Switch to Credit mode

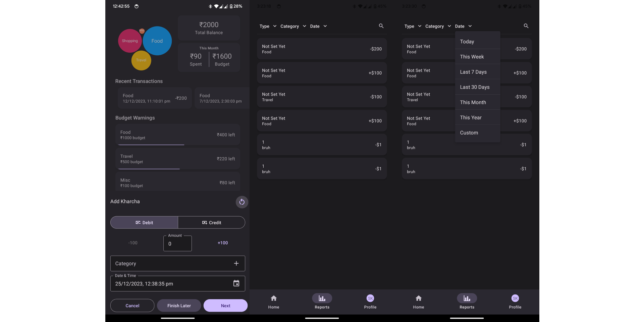point(212,222)
